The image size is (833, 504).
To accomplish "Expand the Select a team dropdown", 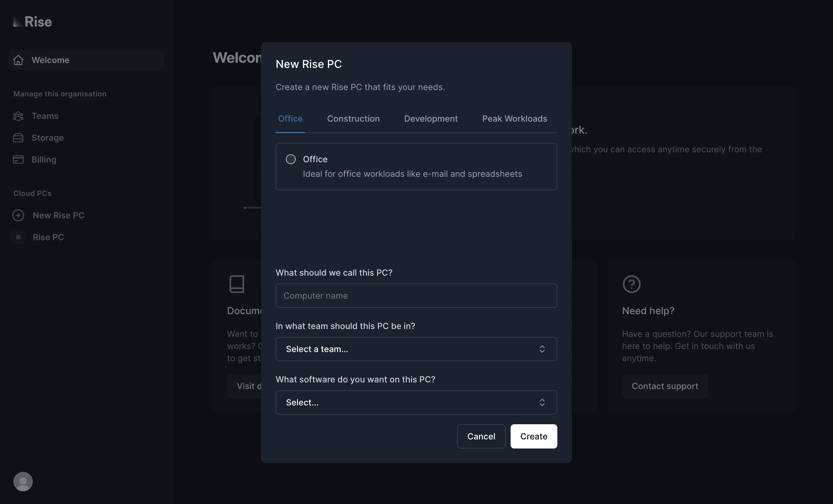I will coord(416,349).
